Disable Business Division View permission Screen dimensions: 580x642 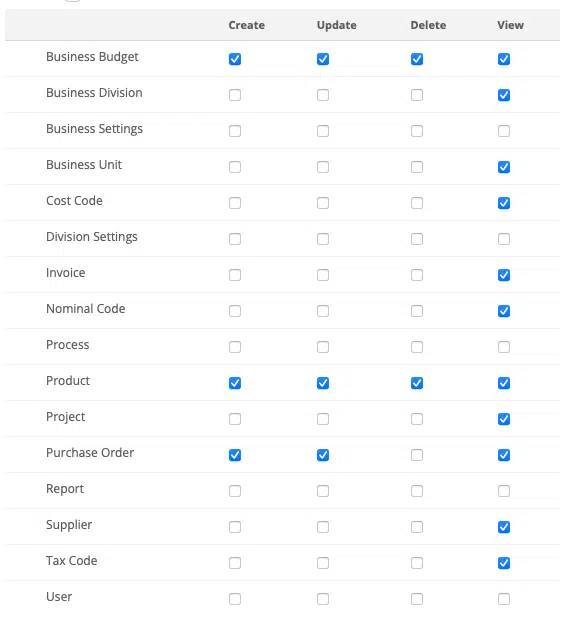point(504,95)
